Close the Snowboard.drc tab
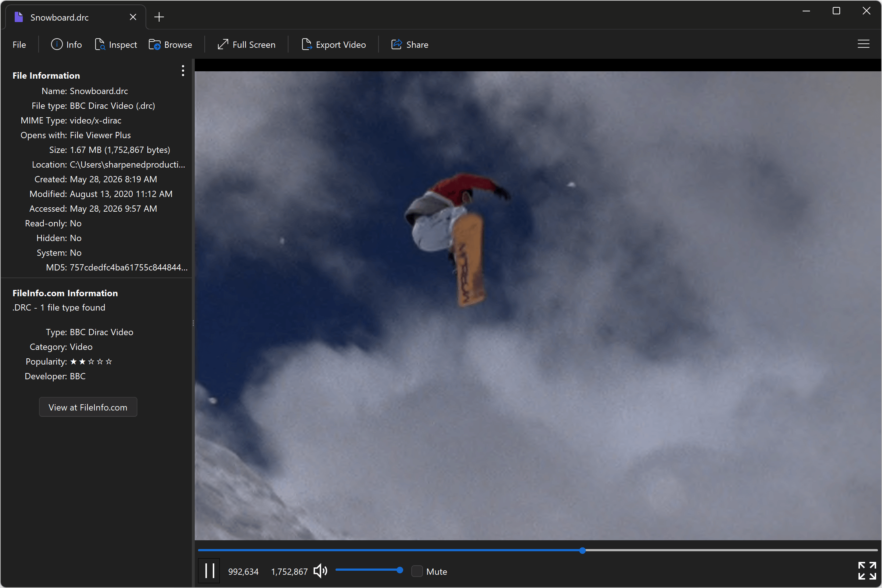The width and height of the screenshot is (882, 588). point(133,17)
